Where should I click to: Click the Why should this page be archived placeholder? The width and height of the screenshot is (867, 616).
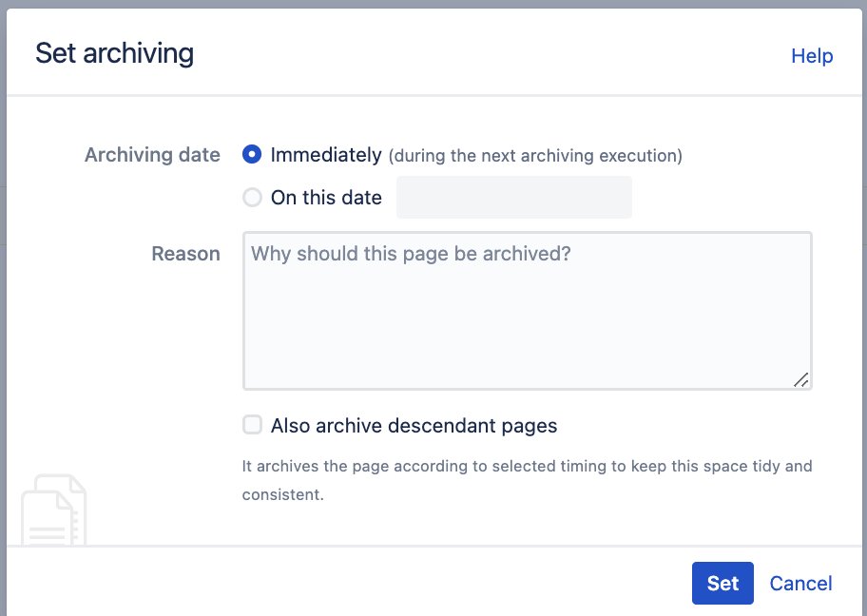pos(411,253)
